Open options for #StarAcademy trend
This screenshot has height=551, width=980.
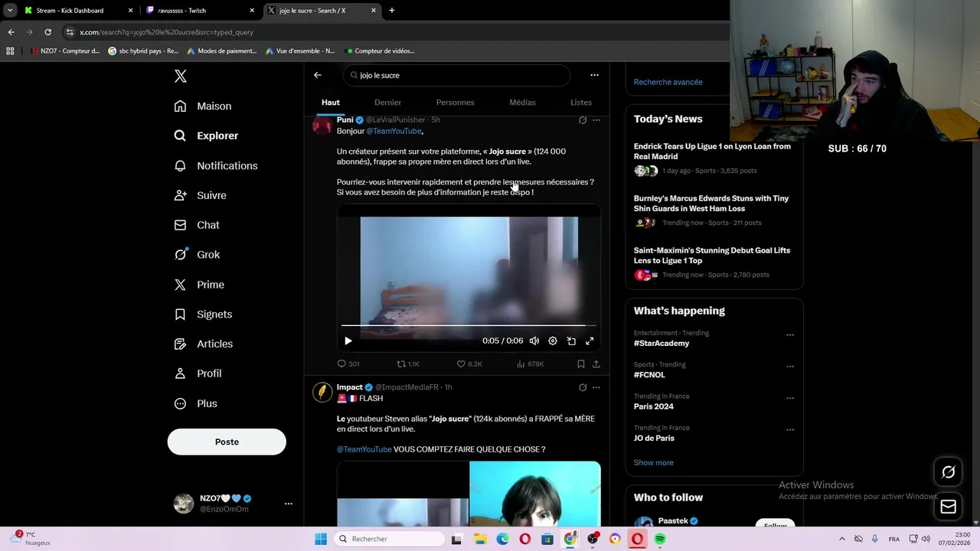click(790, 335)
